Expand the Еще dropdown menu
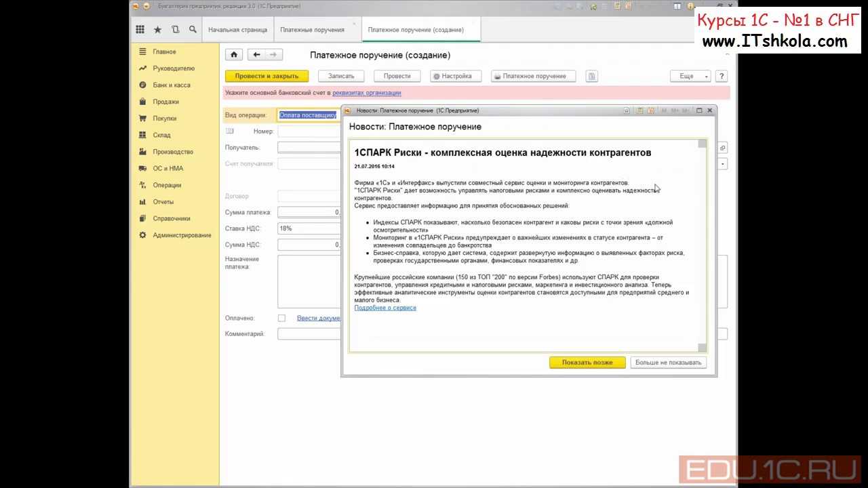The height and width of the screenshot is (488, 868). (x=690, y=76)
